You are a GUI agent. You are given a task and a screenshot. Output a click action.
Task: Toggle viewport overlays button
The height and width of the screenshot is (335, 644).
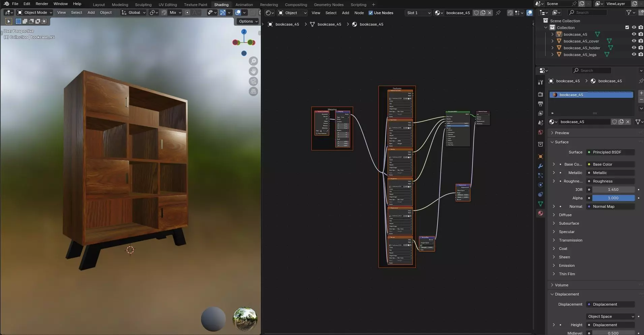[238, 12]
